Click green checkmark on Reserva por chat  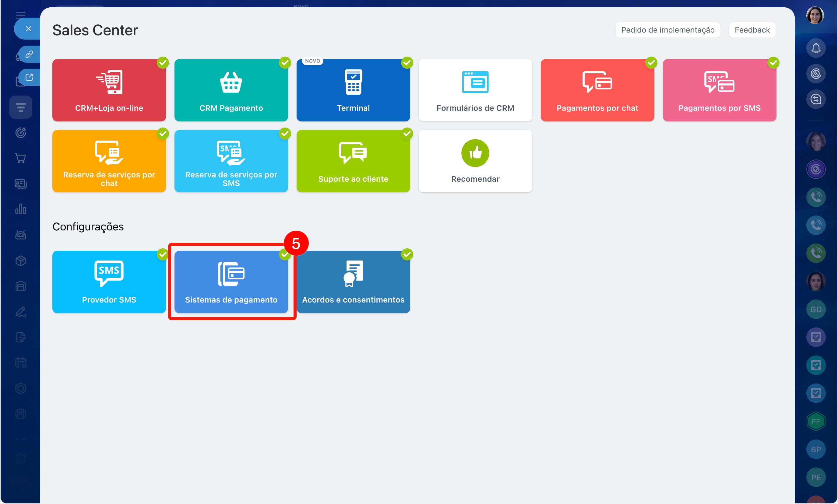pyautogui.click(x=163, y=134)
